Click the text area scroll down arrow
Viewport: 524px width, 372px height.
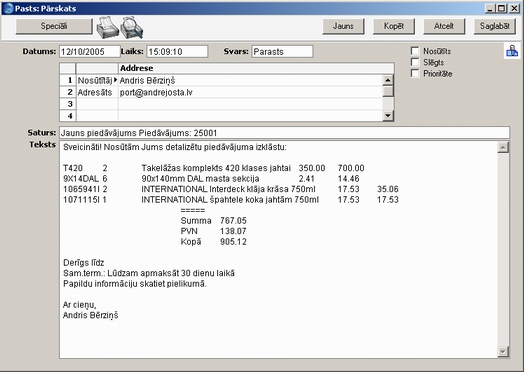coord(503,351)
